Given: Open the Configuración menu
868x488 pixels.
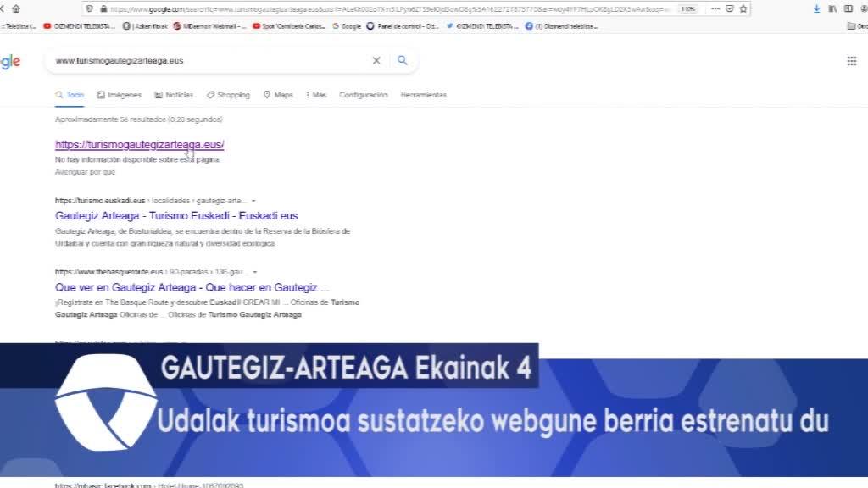Looking at the screenshot, I should 363,95.
